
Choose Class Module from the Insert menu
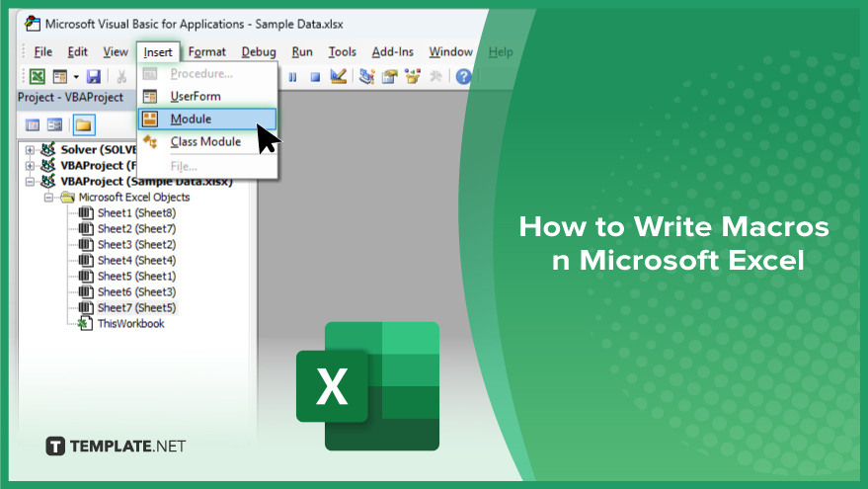coord(207,142)
